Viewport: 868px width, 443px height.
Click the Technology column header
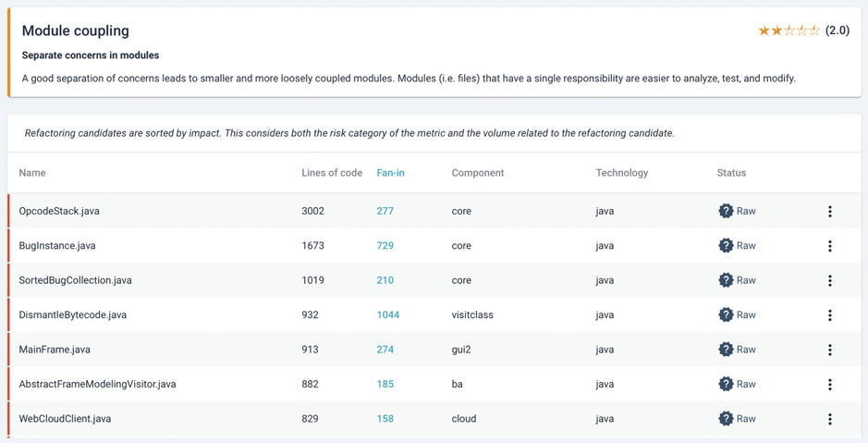[x=622, y=173]
